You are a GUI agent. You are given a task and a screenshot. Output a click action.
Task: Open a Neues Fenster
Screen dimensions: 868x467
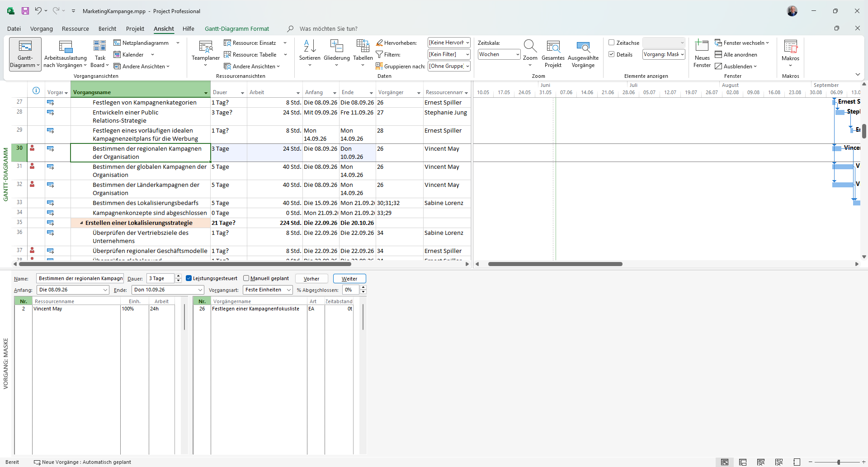pyautogui.click(x=702, y=54)
